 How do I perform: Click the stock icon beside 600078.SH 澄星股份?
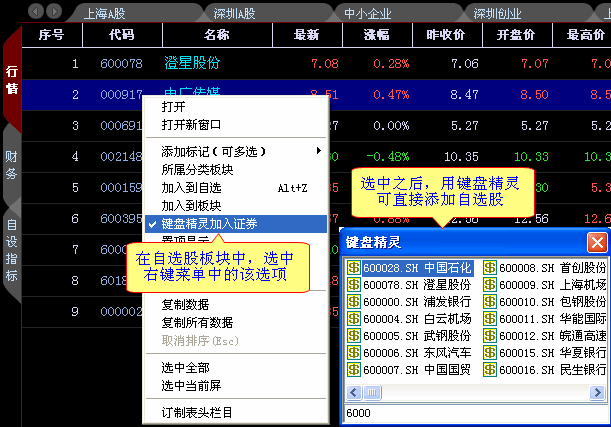[353, 285]
